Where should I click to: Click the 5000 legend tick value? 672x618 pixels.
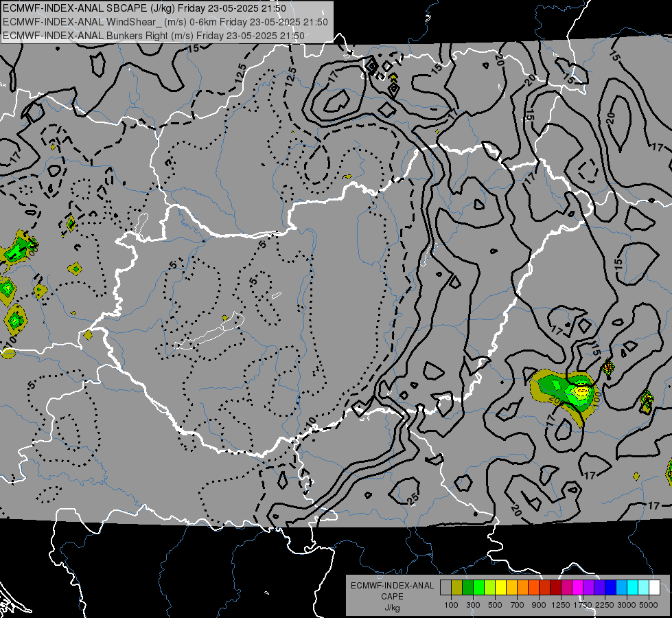(649, 605)
